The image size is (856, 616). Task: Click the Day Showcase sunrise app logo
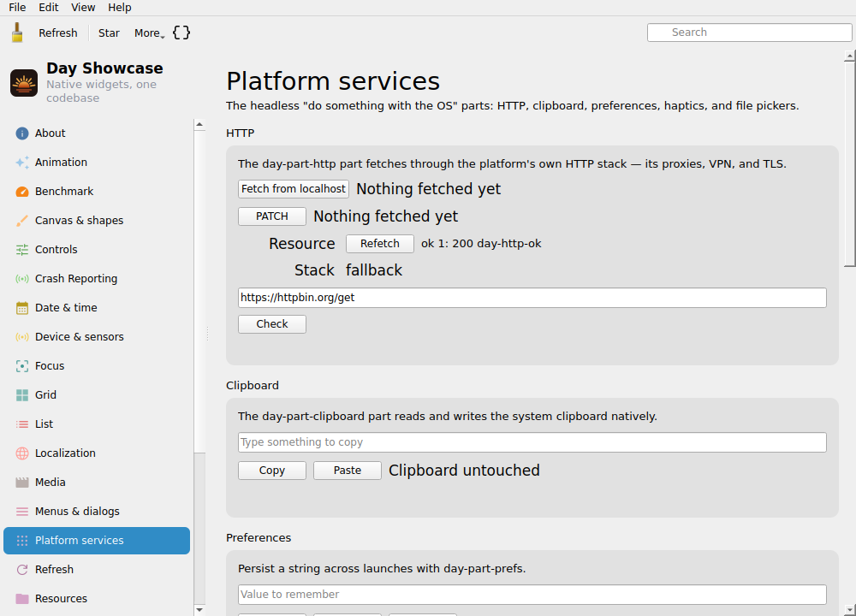coord(24,83)
